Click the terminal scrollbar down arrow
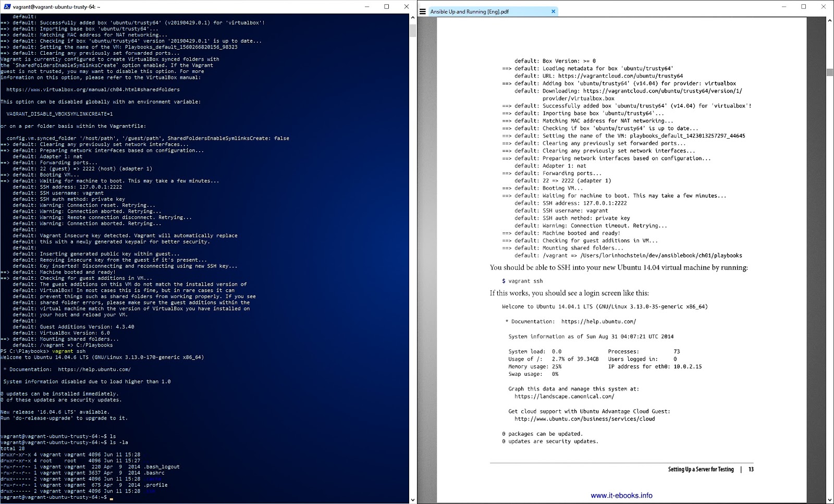Image resolution: width=834 pixels, height=504 pixels. pos(413,499)
